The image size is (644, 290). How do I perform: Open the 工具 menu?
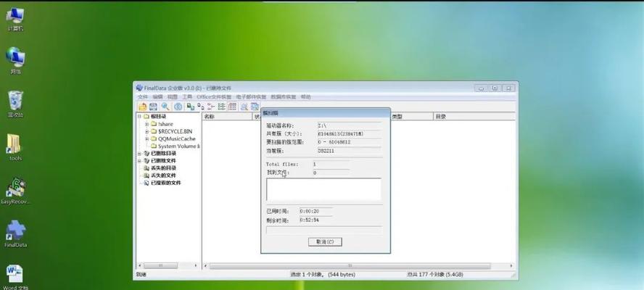tap(187, 97)
